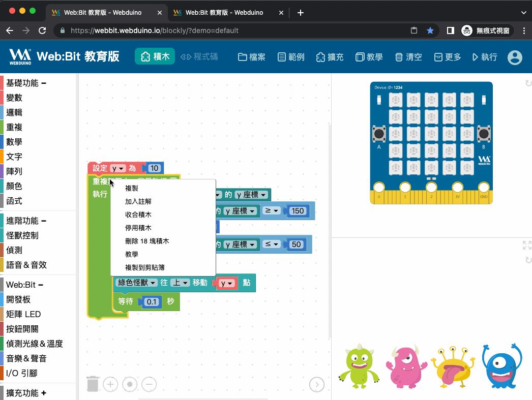Screen dimensions: 532x400
Task: Select 刪除 18 塊積木 in context menu
Action: tap(147, 241)
